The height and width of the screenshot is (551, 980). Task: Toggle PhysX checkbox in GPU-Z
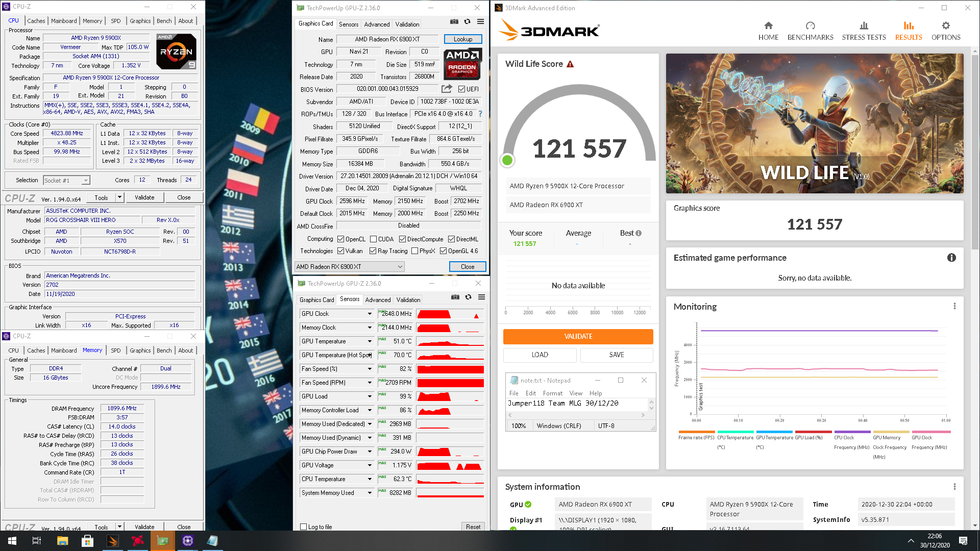414,251
